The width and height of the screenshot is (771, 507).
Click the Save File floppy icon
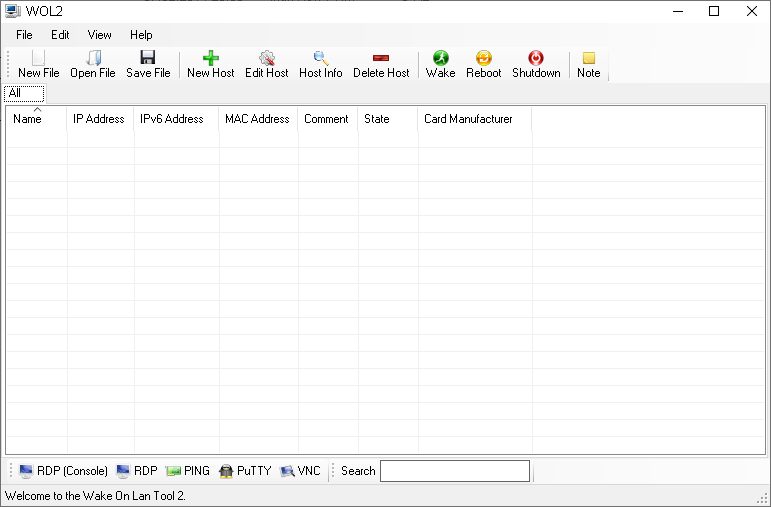(x=148, y=59)
